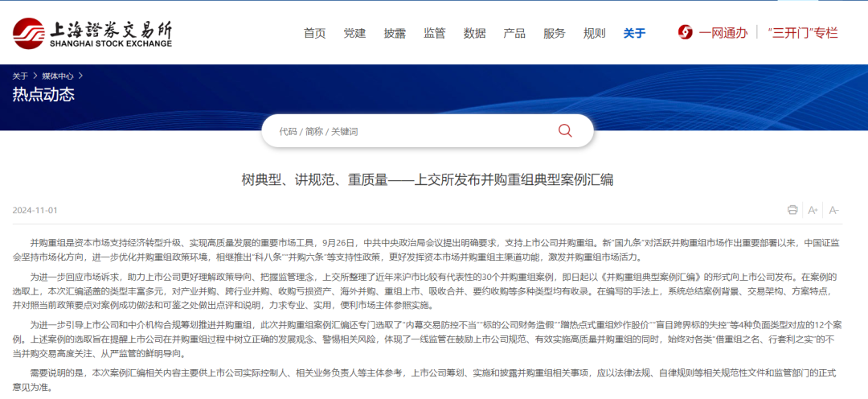Go to 监管 navigation section
This screenshot has height=399, width=868.
click(435, 33)
